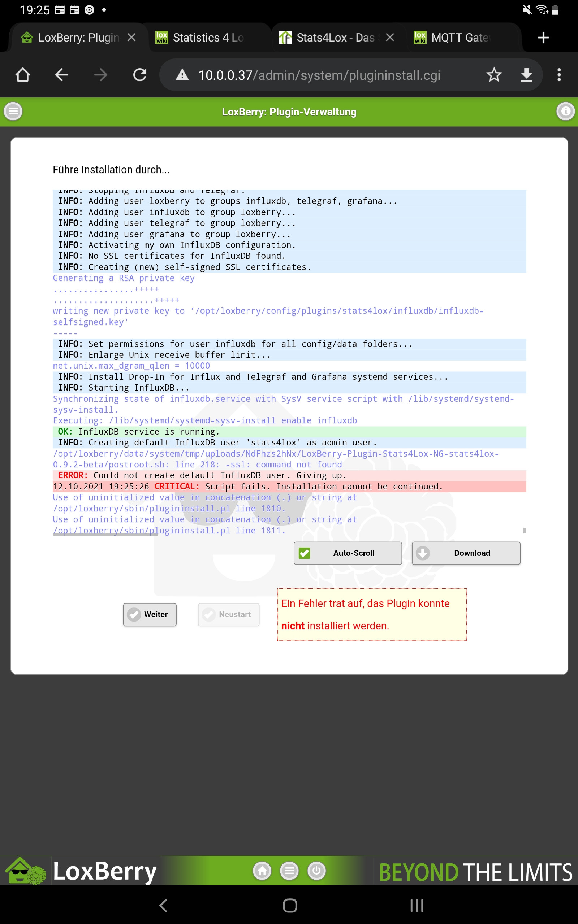Download the installation log
This screenshot has width=578, height=924.
[x=466, y=553]
